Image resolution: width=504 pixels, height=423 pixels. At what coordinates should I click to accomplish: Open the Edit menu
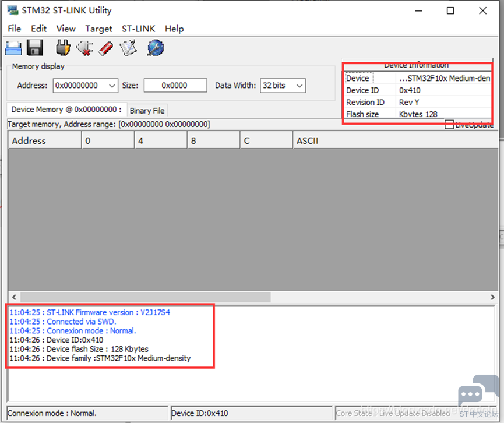point(38,29)
